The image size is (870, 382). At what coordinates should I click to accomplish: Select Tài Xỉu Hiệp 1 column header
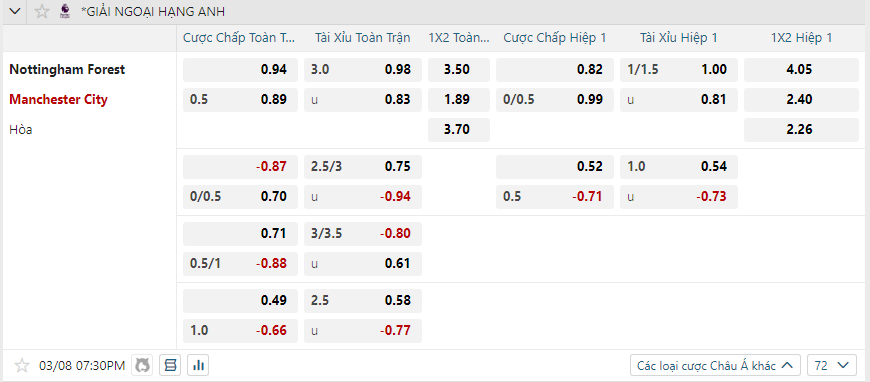[679, 38]
